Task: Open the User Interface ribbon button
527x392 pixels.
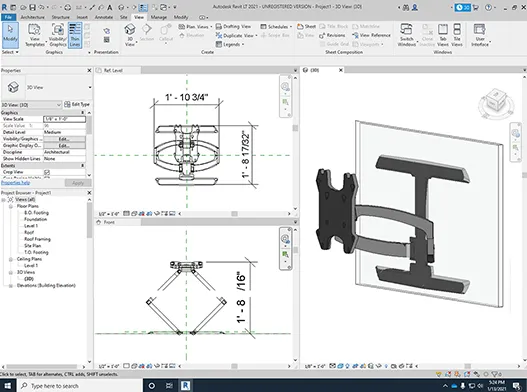Action: [x=480, y=35]
